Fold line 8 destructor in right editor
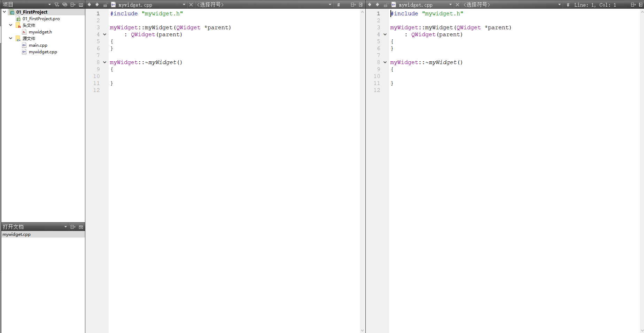This screenshot has width=644, height=333. click(x=385, y=62)
